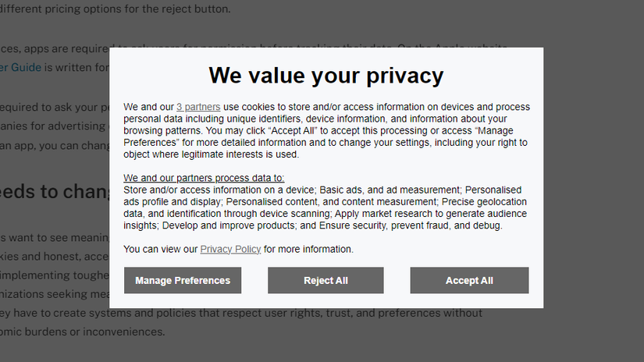Click the partially hidden "er Guide" link
Image resolution: width=644 pixels, height=362 pixels.
(x=20, y=67)
